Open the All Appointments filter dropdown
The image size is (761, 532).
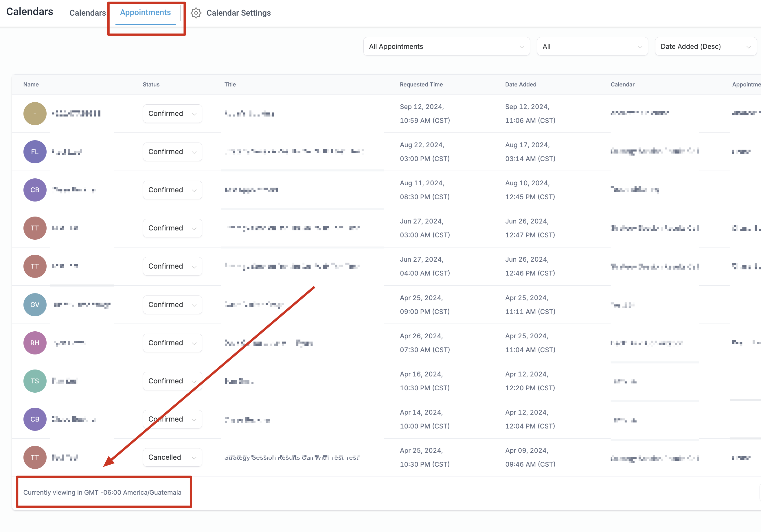(446, 46)
